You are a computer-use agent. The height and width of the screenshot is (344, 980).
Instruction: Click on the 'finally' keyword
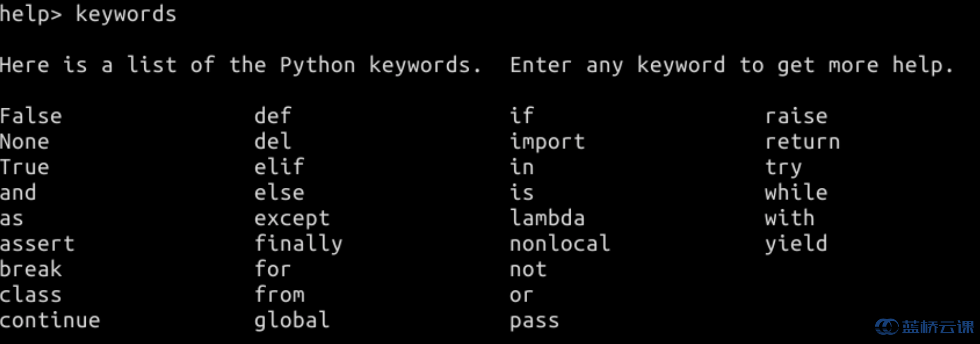[298, 244]
